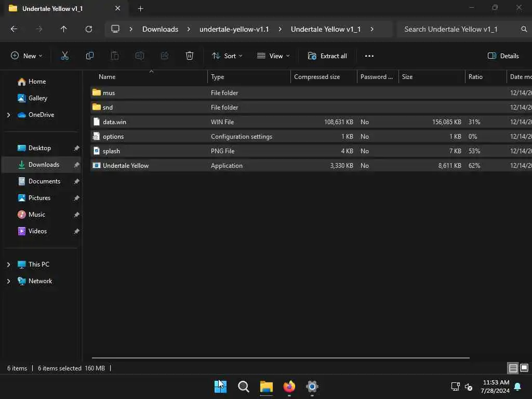Open Gallery in the sidebar
Screen dimensions: 532x399
(37, 98)
